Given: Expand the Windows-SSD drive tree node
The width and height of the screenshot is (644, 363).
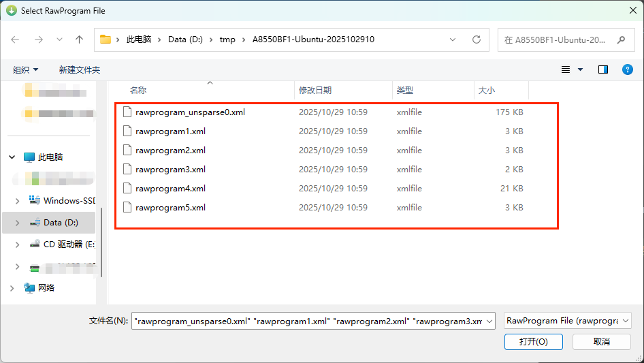Looking at the screenshot, I should pyautogui.click(x=18, y=200).
